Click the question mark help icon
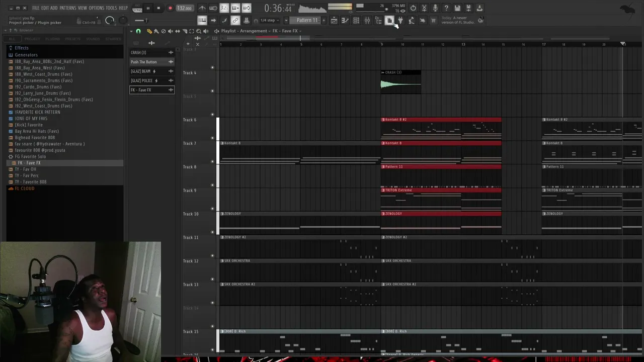The width and height of the screenshot is (644, 362). point(446,8)
